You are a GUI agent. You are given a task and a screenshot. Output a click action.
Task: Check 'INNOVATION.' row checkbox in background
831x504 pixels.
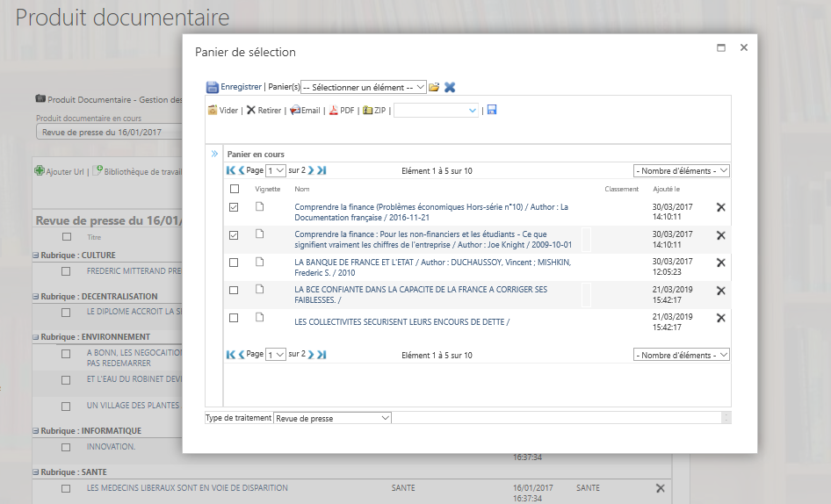pos(66,447)
